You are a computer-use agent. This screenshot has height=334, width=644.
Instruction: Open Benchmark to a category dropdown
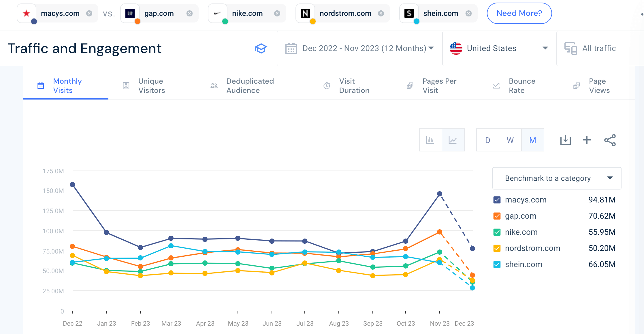(x=557, y=178)
